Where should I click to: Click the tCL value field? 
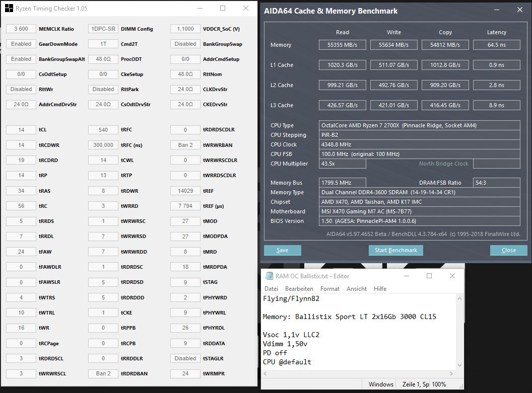click(x=21, y=129)
